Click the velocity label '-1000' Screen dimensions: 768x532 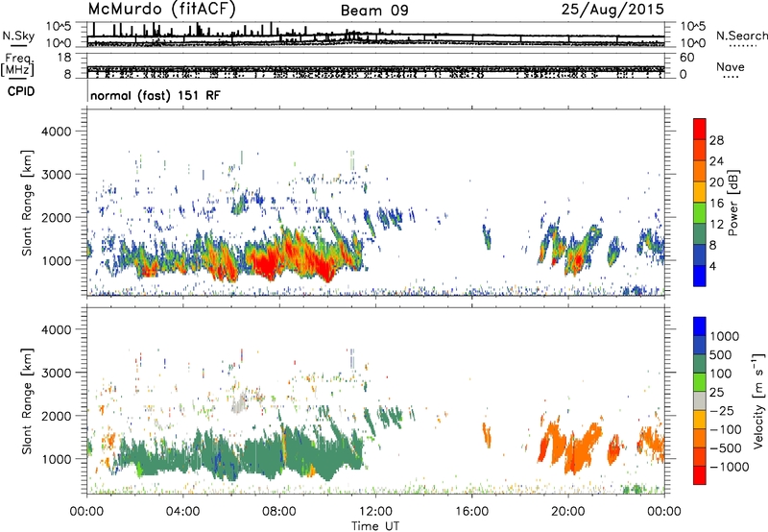[729, 467]
